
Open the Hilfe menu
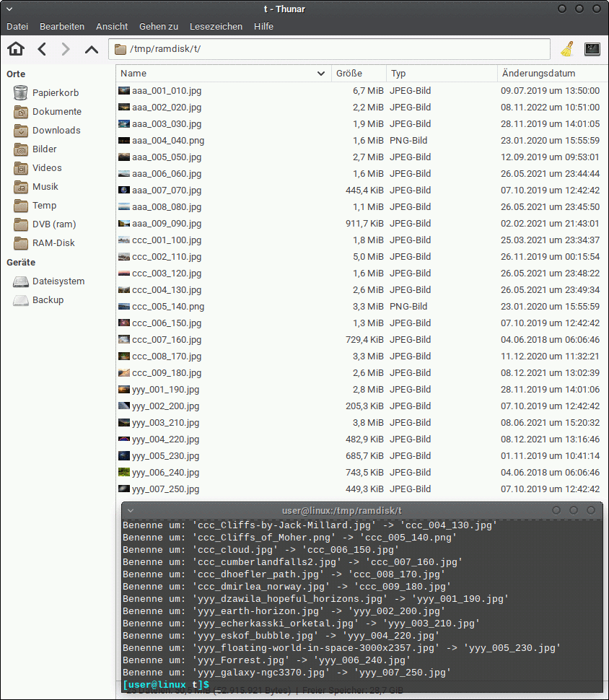(263, 26)
